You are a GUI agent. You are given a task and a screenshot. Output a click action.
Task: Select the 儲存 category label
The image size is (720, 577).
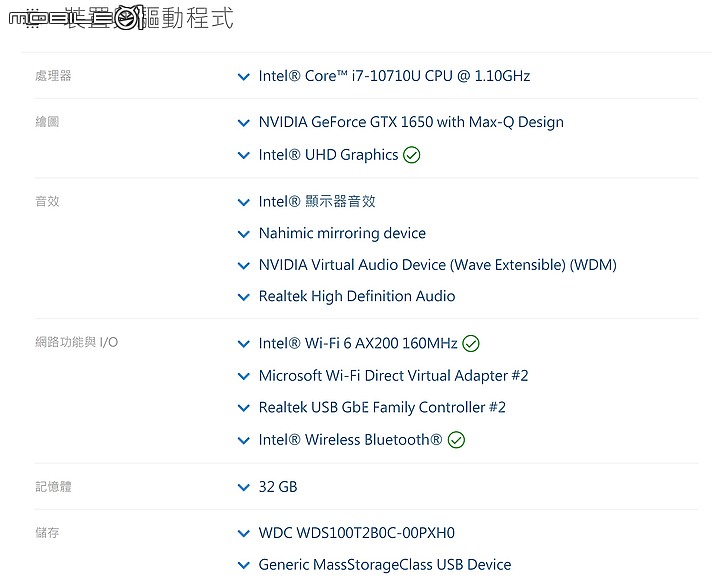pos(47,533)
